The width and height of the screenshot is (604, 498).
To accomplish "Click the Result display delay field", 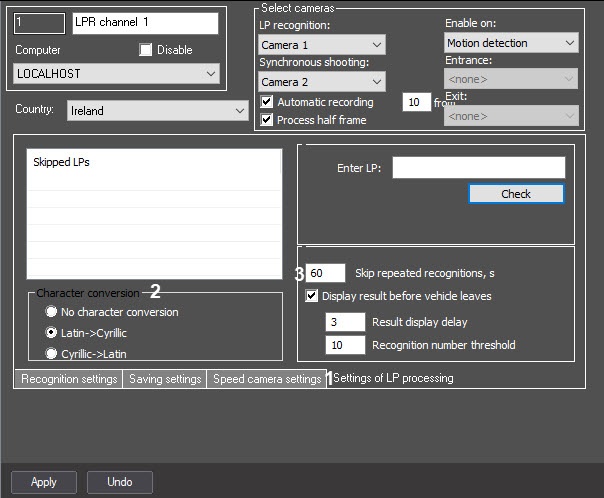I will pyautogui.click(x=345, y=322).
